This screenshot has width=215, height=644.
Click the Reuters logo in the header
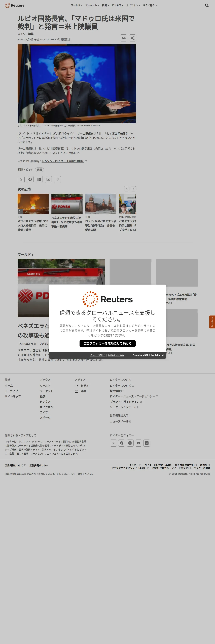click(15, 5)
